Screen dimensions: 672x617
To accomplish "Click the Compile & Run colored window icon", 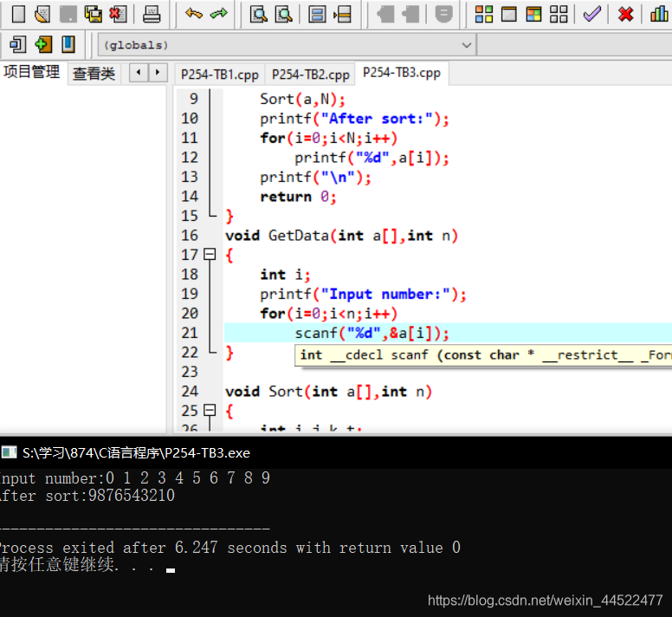I will tap(533, 14).
